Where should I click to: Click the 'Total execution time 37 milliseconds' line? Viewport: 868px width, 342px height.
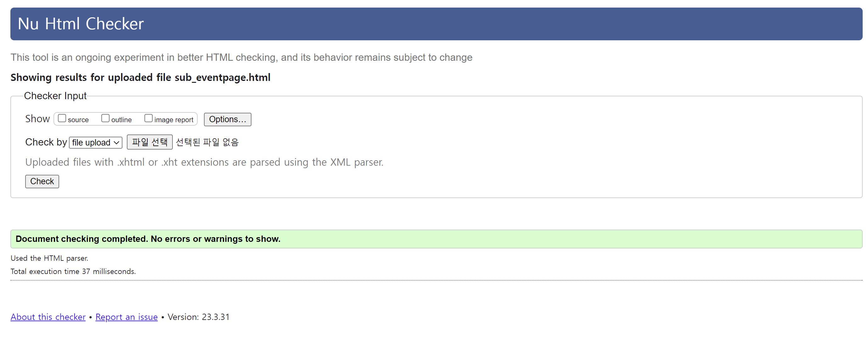(73, 271)
